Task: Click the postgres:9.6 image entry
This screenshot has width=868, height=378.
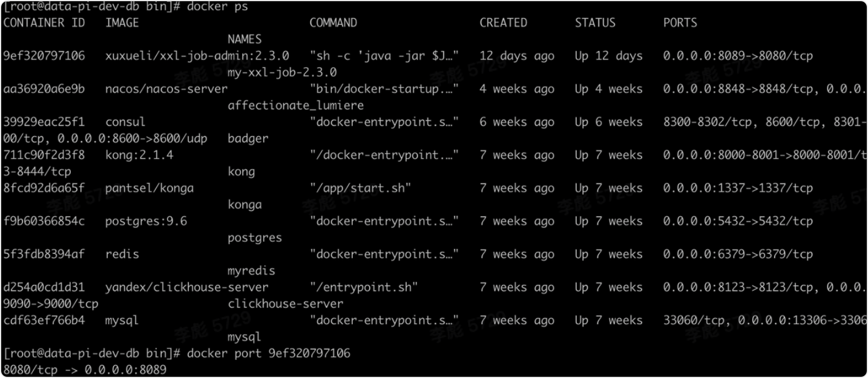Action: tap(146, 221)
